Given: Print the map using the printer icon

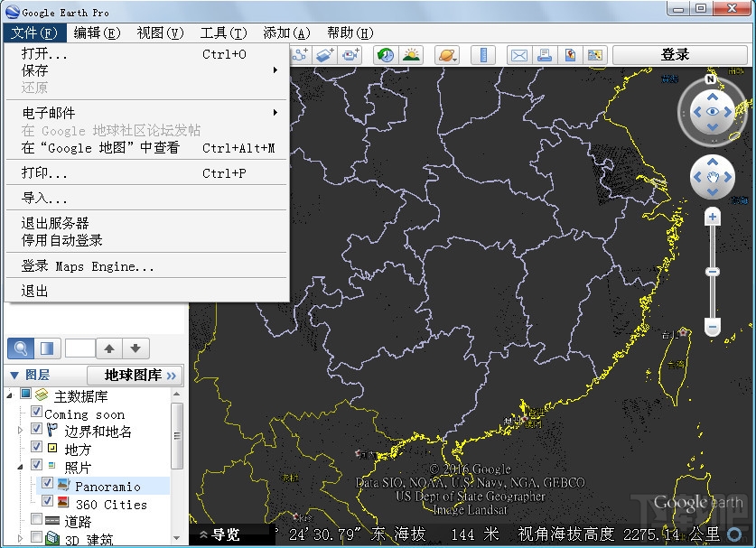Looking at the screenshot, I should pos(545,54).
